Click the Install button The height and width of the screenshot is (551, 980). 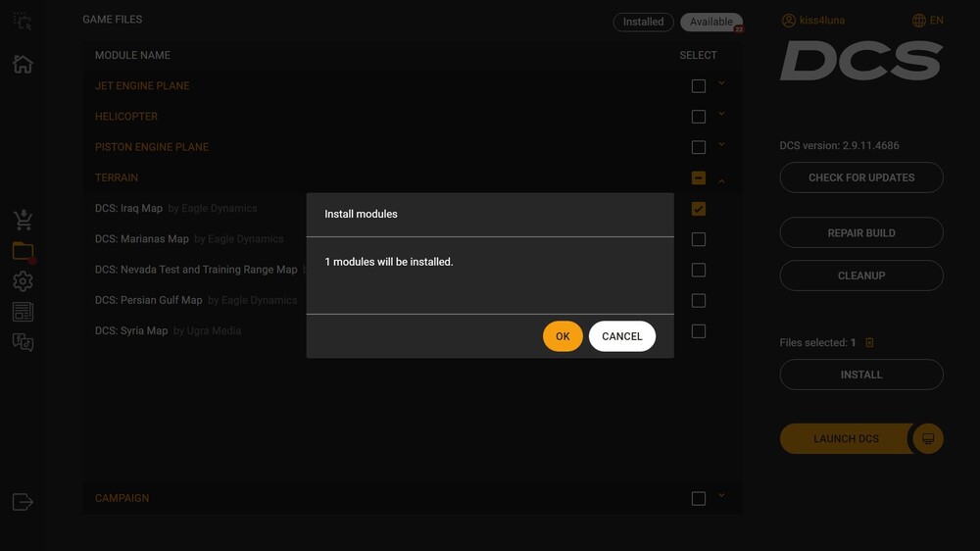point(861,375)
